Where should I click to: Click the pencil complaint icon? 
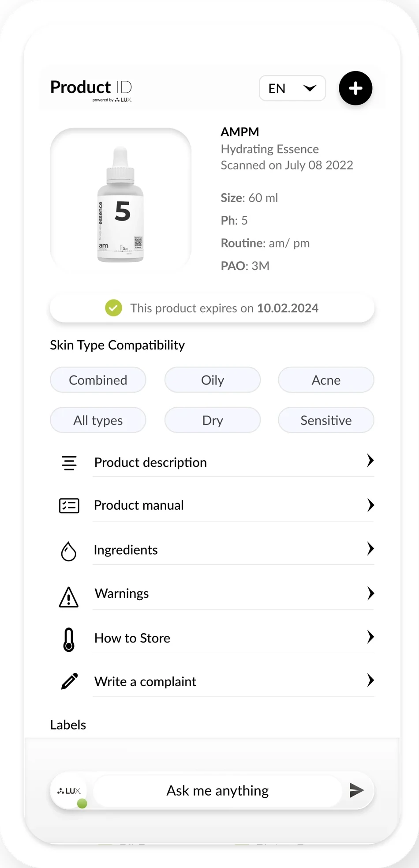click(x=69, y=681)
